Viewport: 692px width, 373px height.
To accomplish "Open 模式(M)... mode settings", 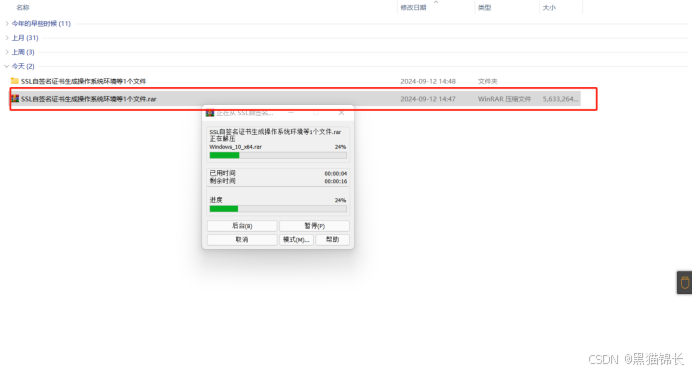I will coord(296,240).
